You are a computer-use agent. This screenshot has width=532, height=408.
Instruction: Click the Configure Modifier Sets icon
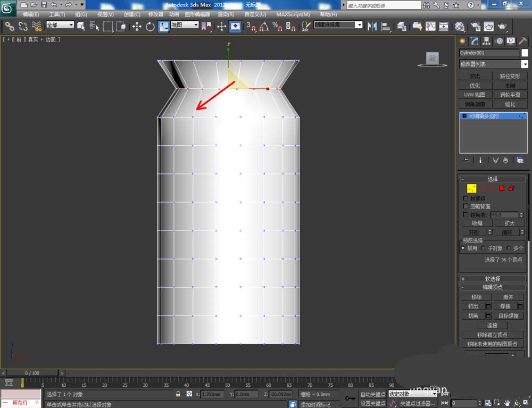pyautogui.click(x=520, y=160)
